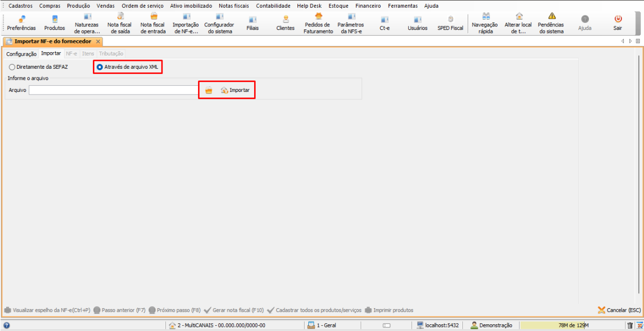The height and width of the screenshot is (331, 644).
Task: Click the Arquivo path input field
Action: pos(113,90)
